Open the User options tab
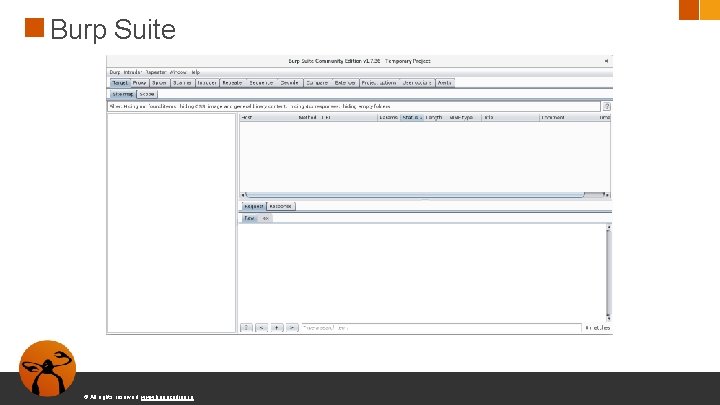The width and height of the screenshot is (720, 405). pos(417,83)
